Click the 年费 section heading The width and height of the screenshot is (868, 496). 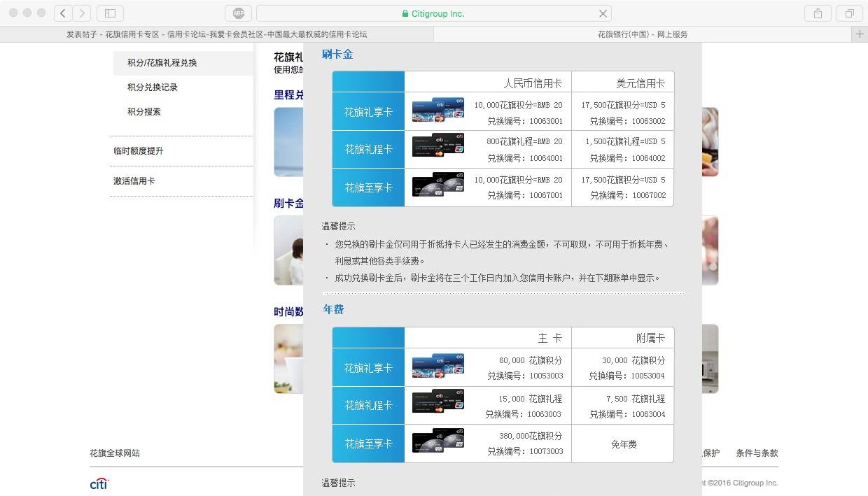(333, 309)
